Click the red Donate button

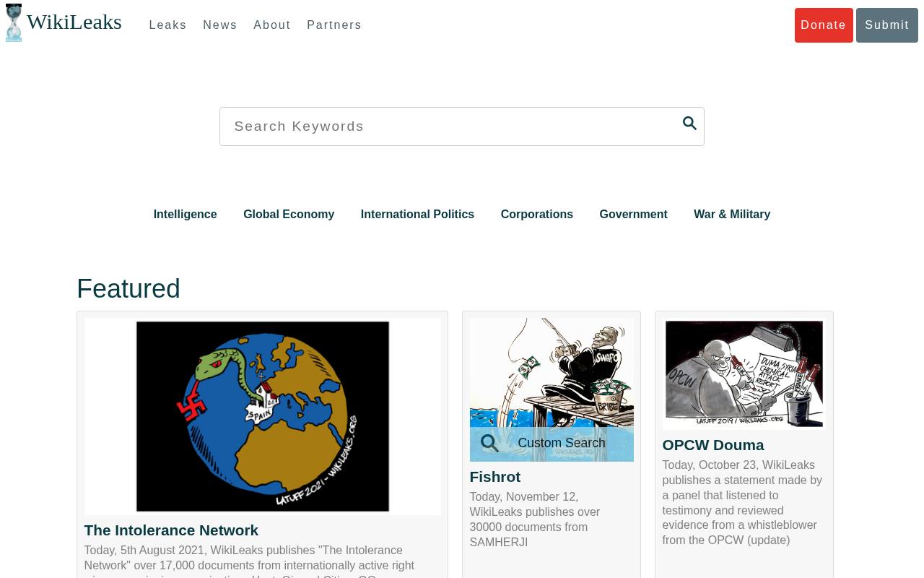(824, 25)
